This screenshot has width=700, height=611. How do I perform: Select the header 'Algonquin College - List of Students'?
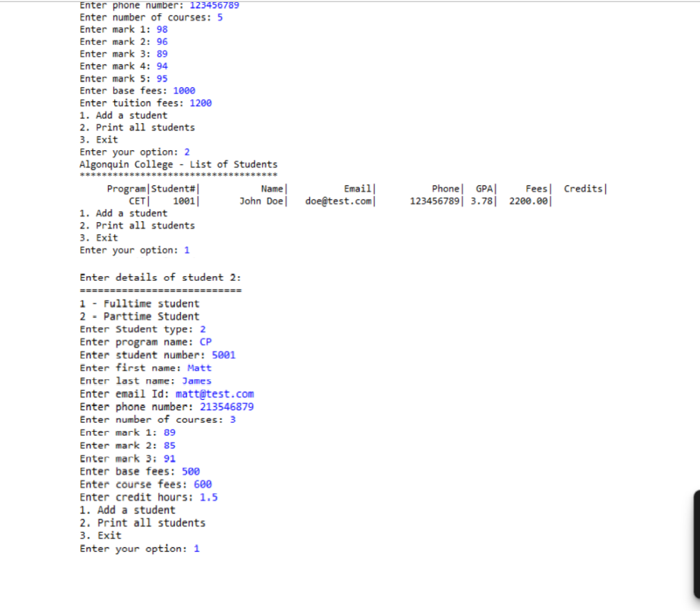178,164
